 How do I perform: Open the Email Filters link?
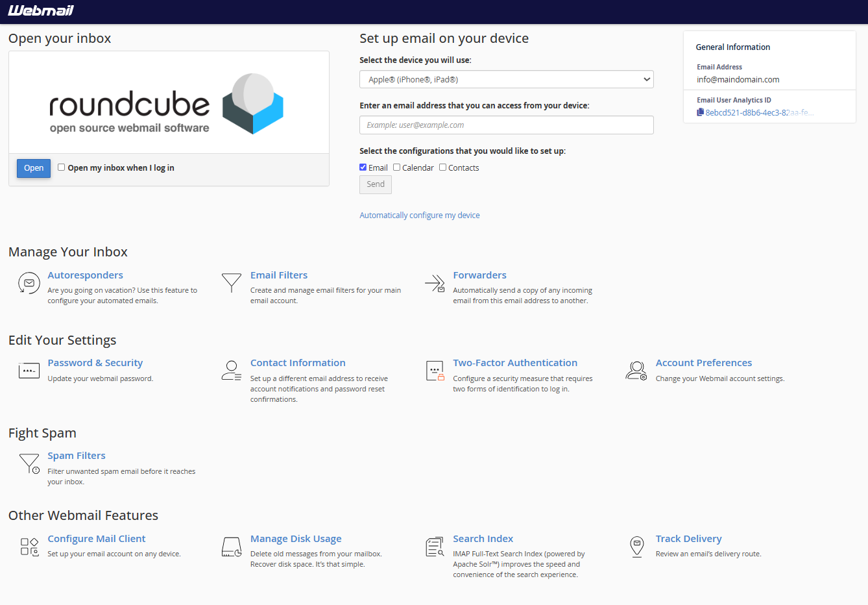click(x=279, y=275)
